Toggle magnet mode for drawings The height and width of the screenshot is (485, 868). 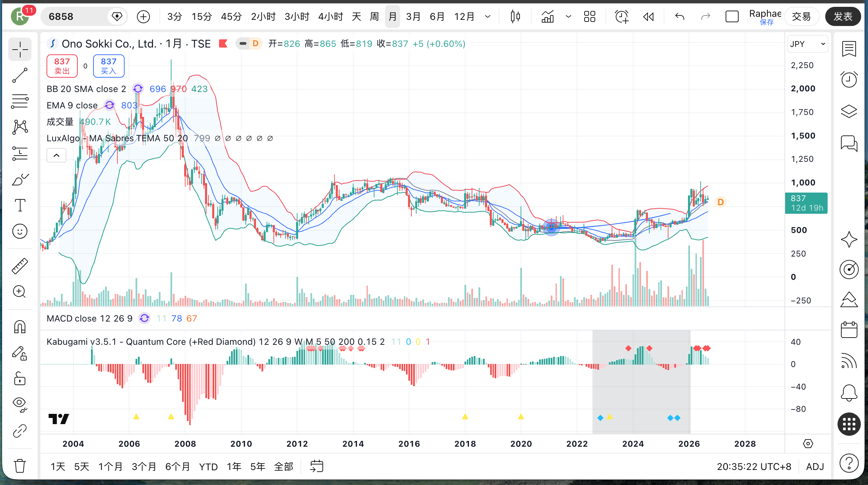point(20,327)
